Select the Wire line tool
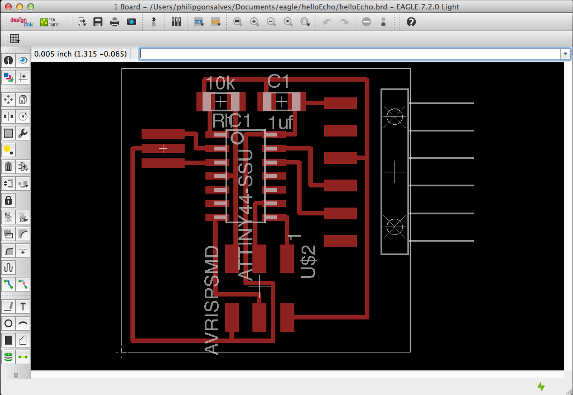This screenshot has height=395, width=573. click(8, 307)
